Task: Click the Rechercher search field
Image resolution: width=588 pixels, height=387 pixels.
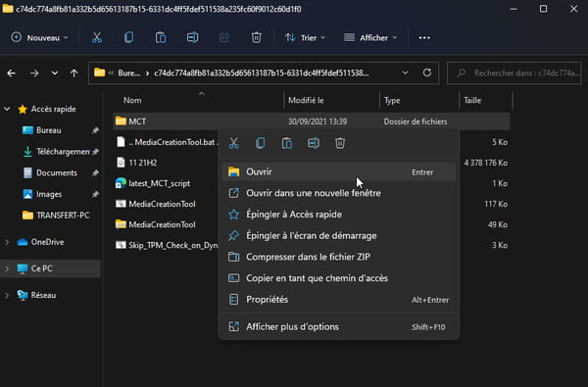Action: click(x=514, y=73)
